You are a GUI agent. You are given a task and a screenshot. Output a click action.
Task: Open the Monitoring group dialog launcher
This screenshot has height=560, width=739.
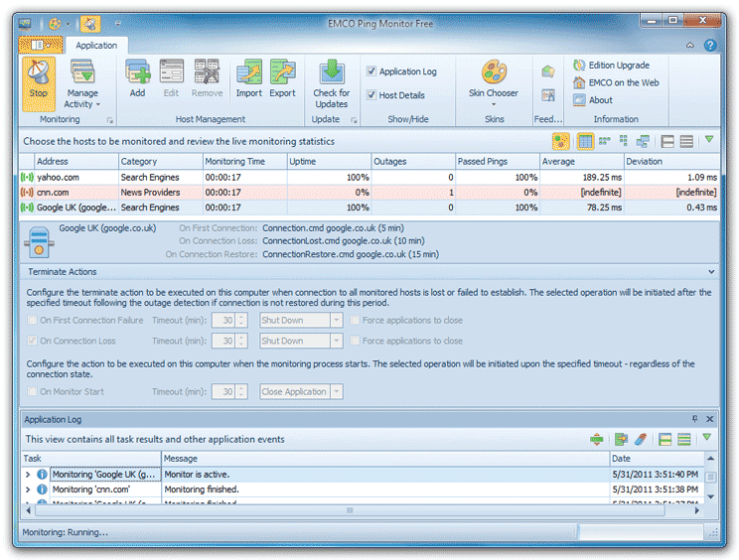pyautogui.click(x=110, y=120)
